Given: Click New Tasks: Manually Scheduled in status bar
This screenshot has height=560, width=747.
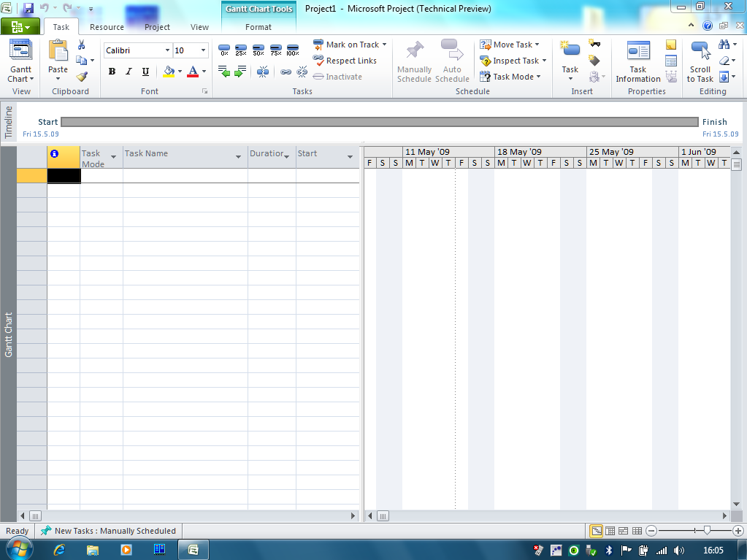Looking at the screenshot, I should [x=108, y=531].
